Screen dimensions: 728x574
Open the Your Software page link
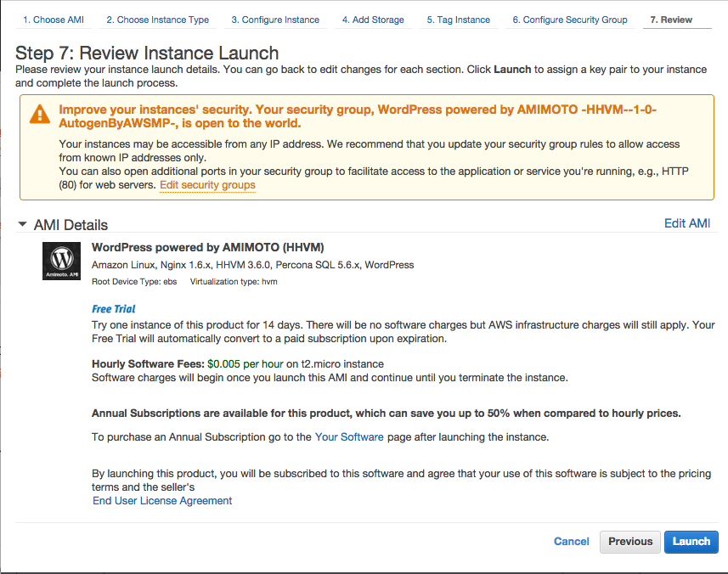pyautogui.click(x=349, y=437)
